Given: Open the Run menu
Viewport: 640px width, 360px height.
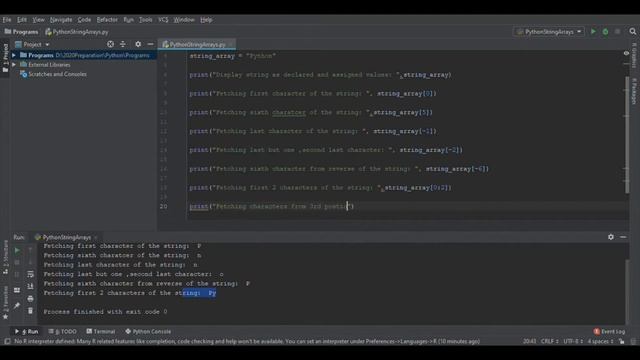Looking at the screenshot, I should pos(129,20).
